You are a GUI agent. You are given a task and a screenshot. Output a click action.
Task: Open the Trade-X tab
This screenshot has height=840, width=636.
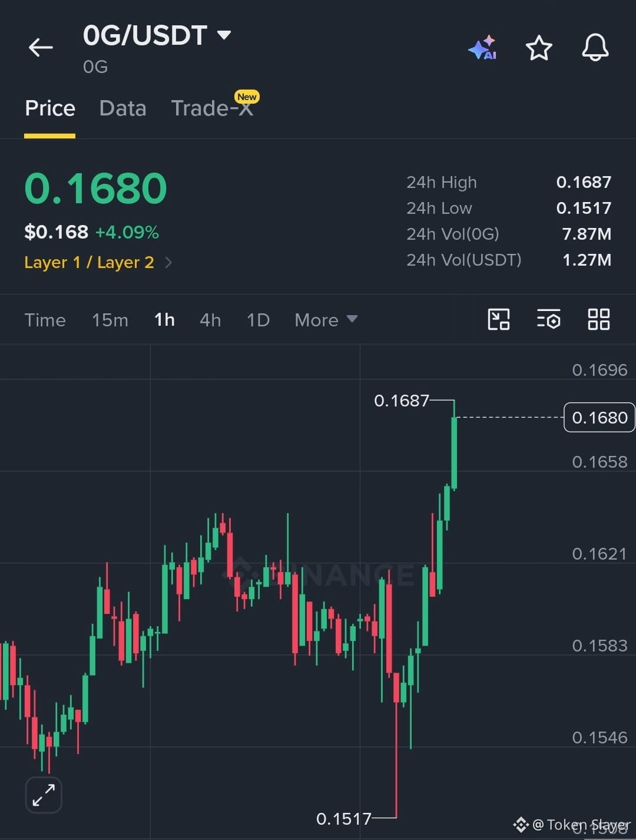(212, 108)
